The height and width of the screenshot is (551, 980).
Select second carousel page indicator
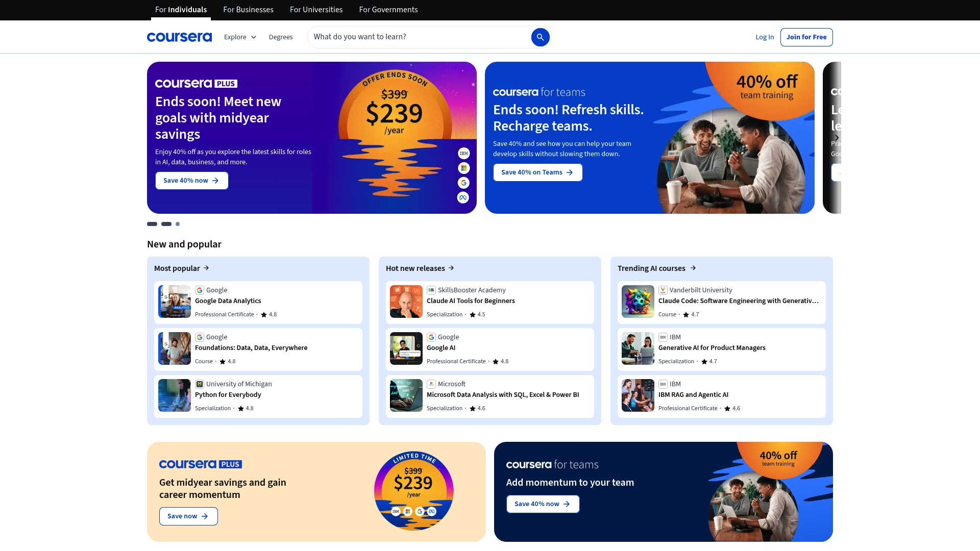coord(166,224)
